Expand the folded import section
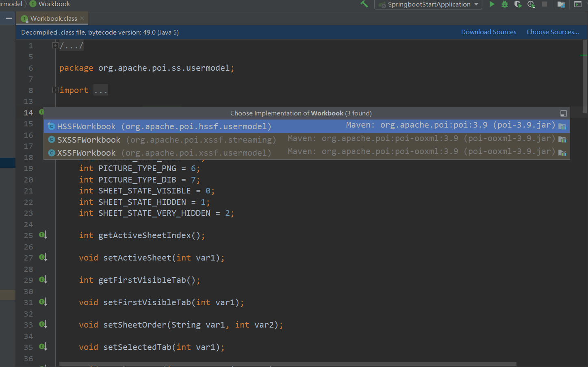588x367 pixels. coord(55,90)
